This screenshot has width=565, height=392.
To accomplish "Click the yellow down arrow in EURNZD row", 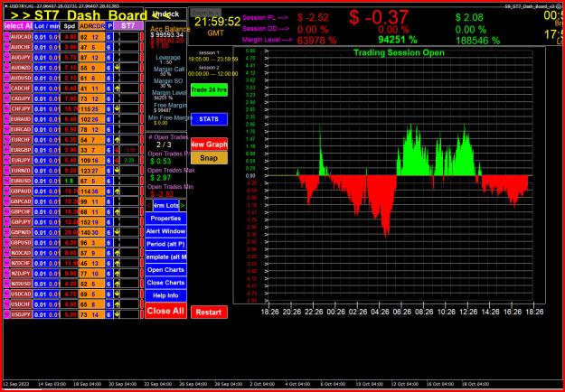I will pyautogui.click(x=118, y=171).
